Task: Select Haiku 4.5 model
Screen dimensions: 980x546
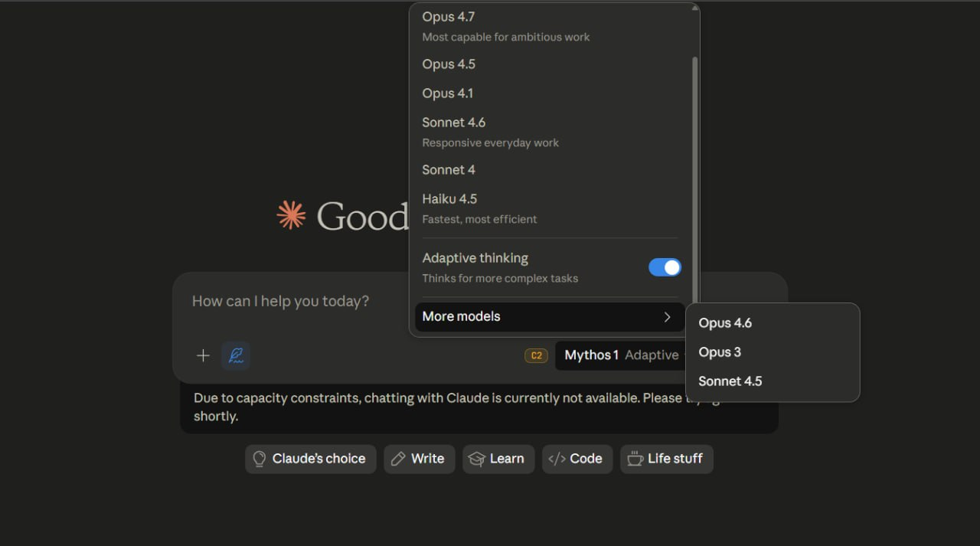Action: click(550, 208)
